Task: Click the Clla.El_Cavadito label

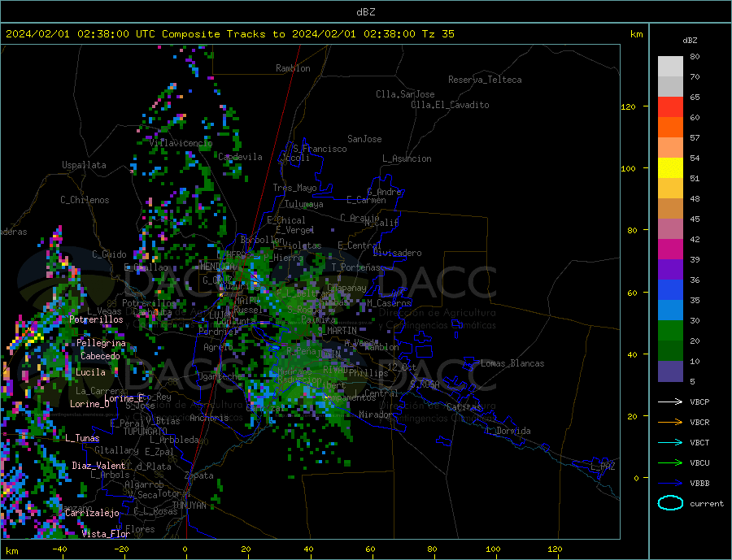Action: point(450,105)
